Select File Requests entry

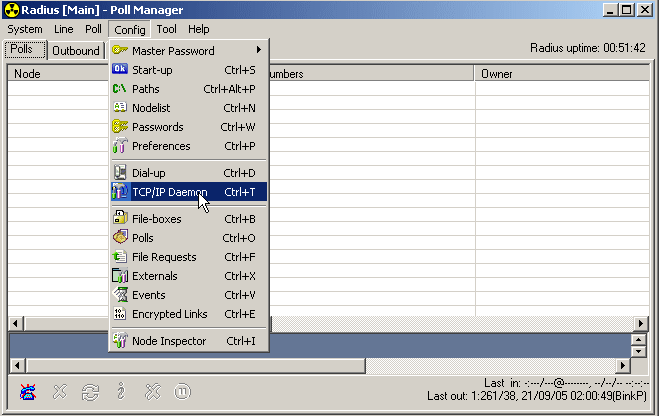click(189, 257)
